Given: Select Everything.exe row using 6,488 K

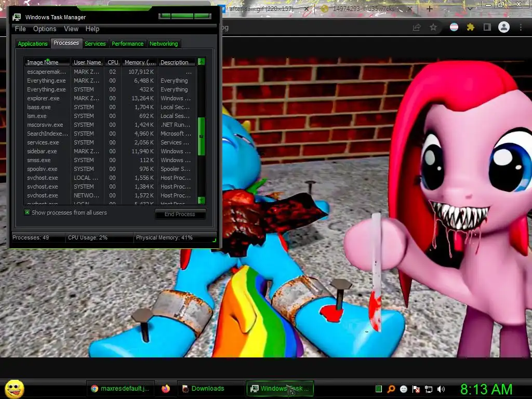Looking at the screenshot, I should pyautogui.click(x=110, y=81).
